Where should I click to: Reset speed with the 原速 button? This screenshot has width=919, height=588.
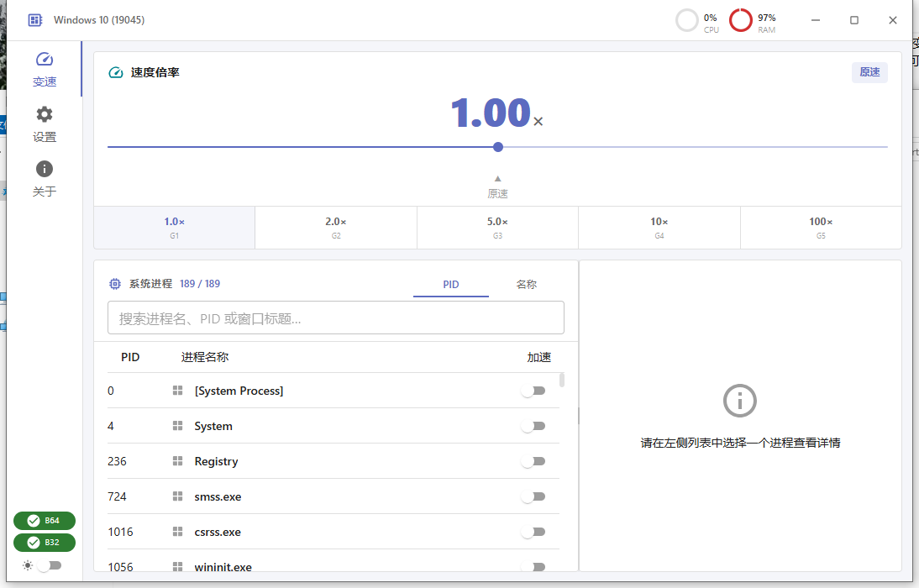click(869, 72)
